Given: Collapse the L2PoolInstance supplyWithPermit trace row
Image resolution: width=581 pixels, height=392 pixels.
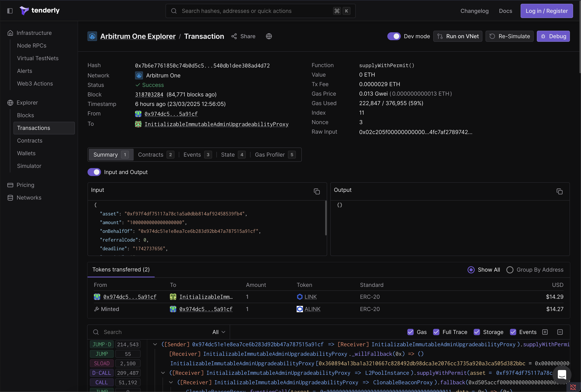Looking at the screenshot, I should click(x=163, y=373).
